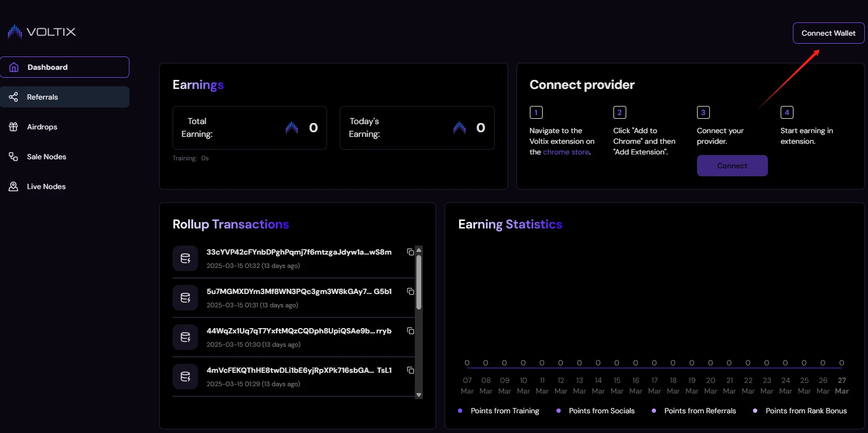The height and width of the screenshot is (433, 868).
Task: Click the Sale Nodes icon
Action: (13, 157)
